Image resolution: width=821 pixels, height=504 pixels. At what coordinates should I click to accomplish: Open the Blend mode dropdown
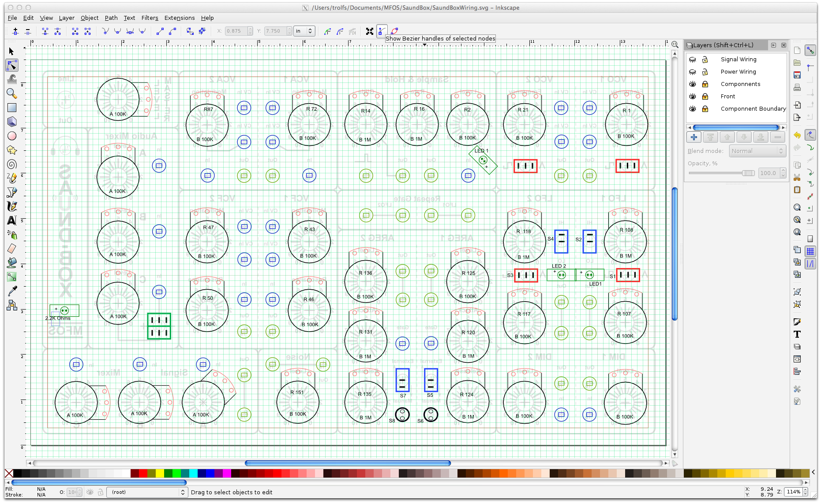pyautogui.click(x=757, y=151)
